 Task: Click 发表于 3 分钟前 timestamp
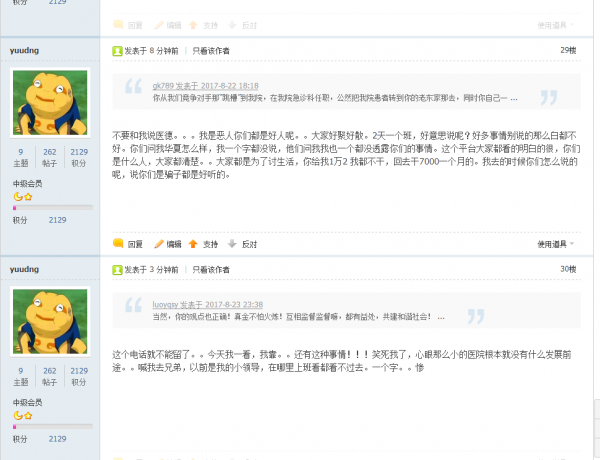152,270
